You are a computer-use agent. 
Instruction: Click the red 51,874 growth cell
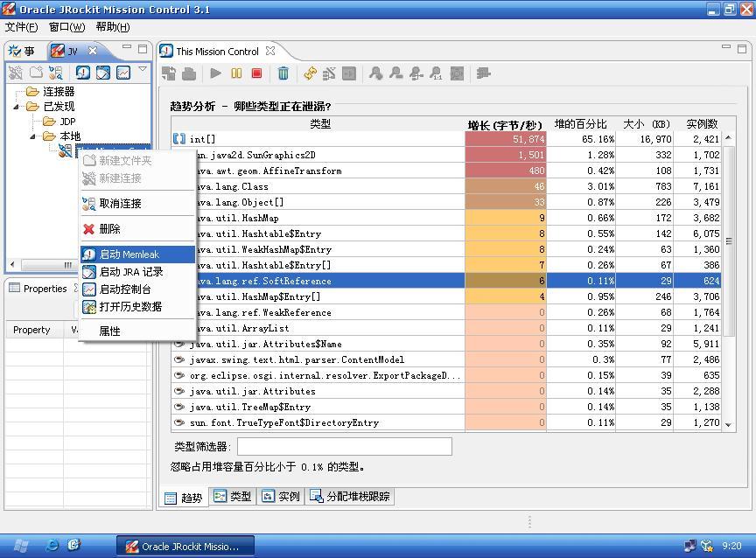(x=506, y=139)
